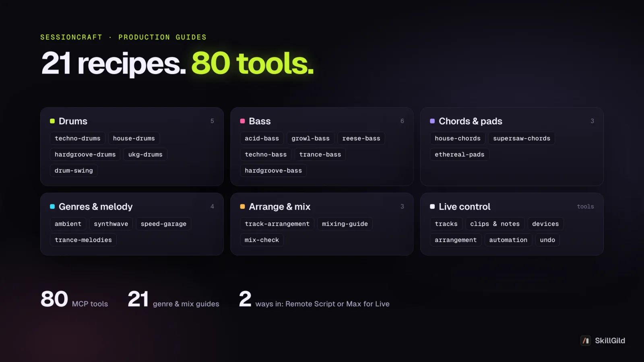Viewport: 644px width, 362px height.
Task: Click the green square beside Drums
Action: [52, 121]
